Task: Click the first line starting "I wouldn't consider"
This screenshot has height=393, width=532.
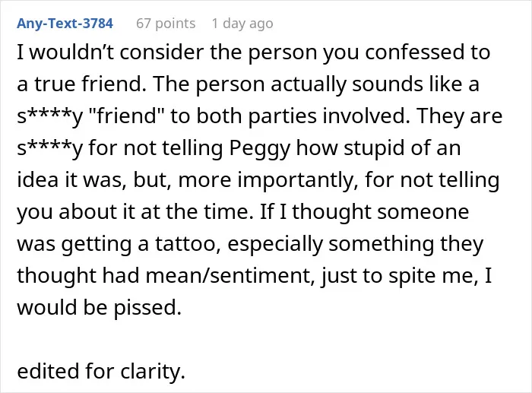Action: coord(253,52)
